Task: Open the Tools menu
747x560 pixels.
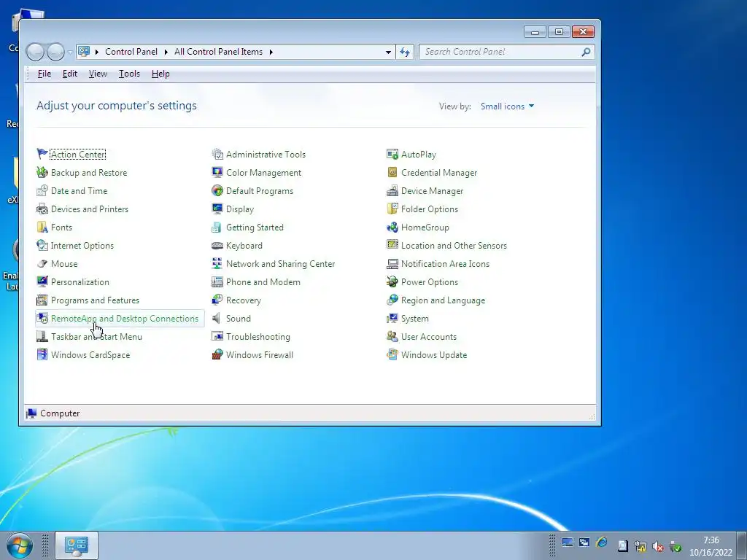Action: click(129, 74)
